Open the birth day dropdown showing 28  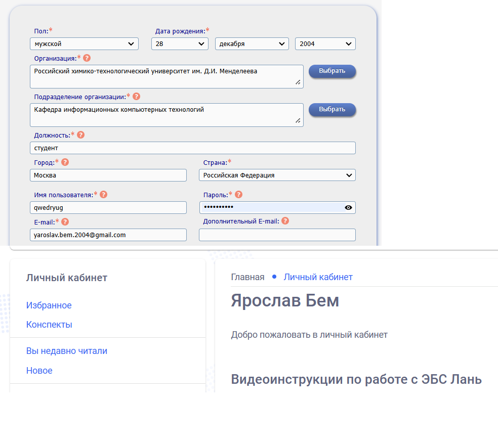[180, 44]
